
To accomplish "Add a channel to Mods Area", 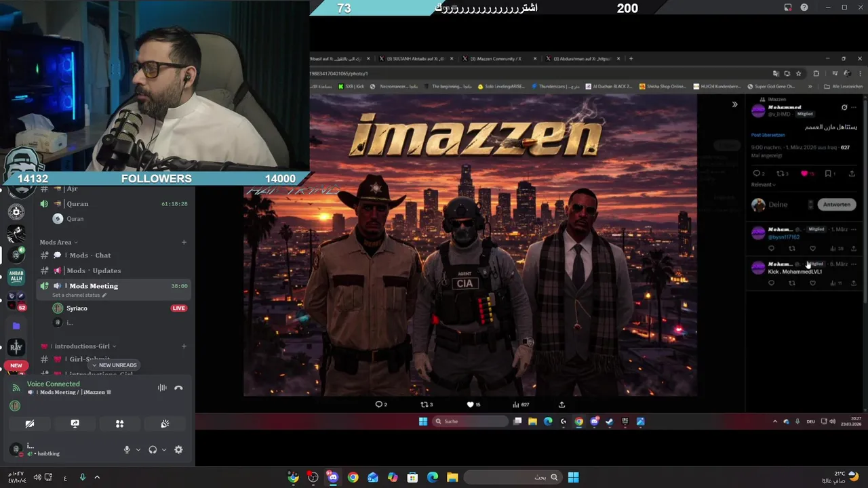I will click(x=184, y=242).
